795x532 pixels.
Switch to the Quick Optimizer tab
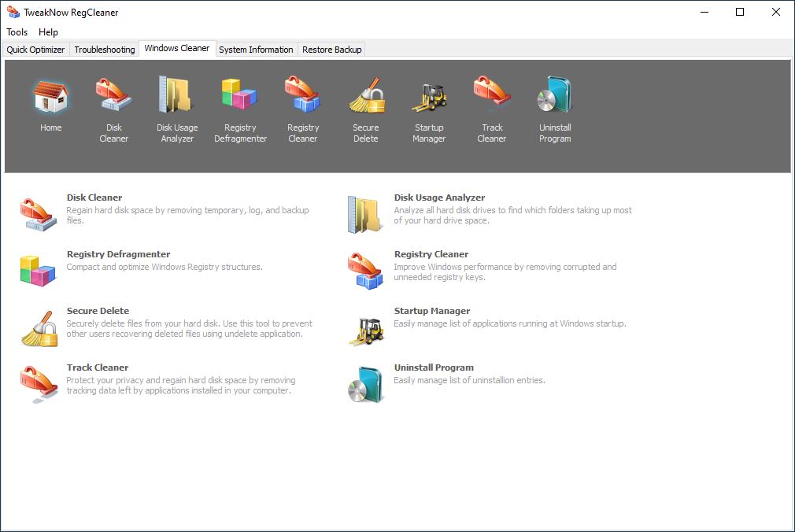[35, 50]
